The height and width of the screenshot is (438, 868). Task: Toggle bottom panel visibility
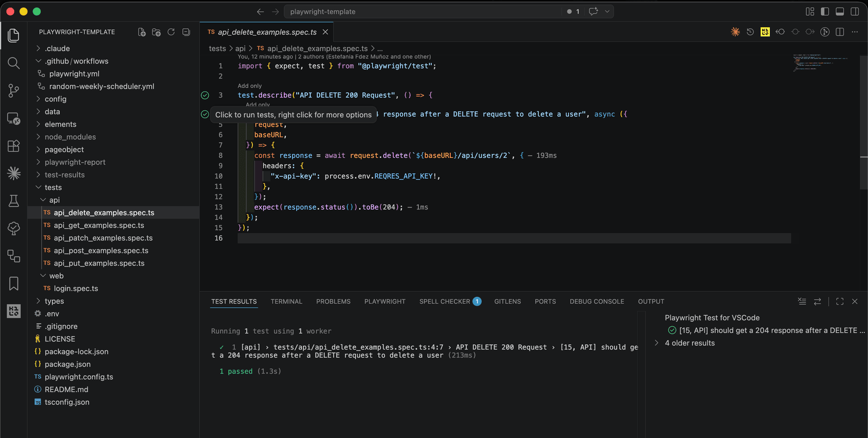(x=840, y=11)
